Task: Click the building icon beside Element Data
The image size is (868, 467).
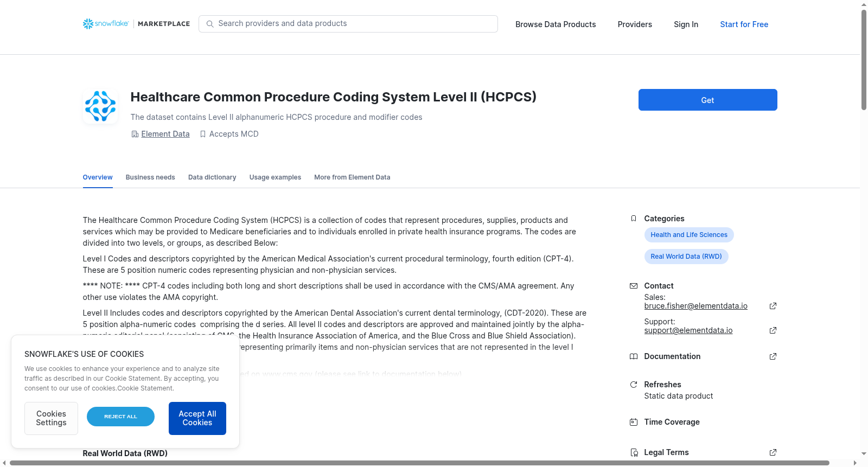Action: pyautogui.click(x=135, y=134)
